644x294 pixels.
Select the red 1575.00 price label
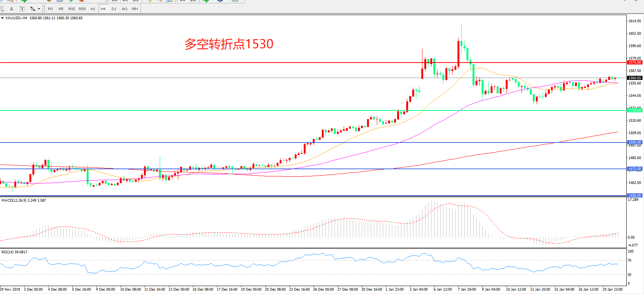point(634,63)
